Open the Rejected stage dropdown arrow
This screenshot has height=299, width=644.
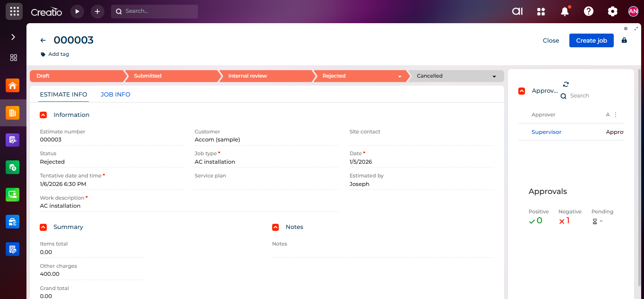tap(400, 76)
